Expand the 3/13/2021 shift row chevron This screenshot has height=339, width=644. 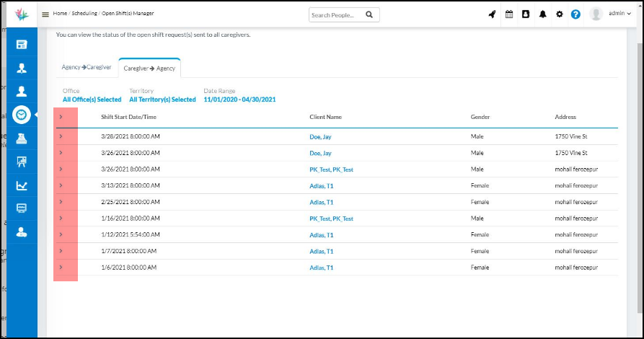point(61,185)
